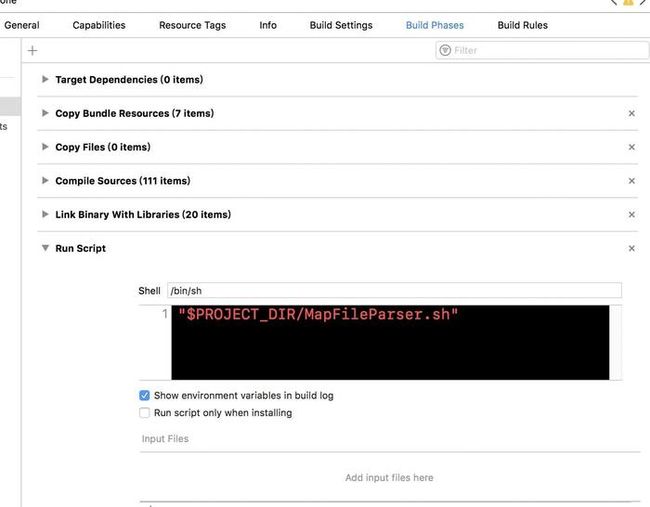Screen dimensions: 650x507
Task: Delete the Copy Files phase
Action: pos(631,147)
